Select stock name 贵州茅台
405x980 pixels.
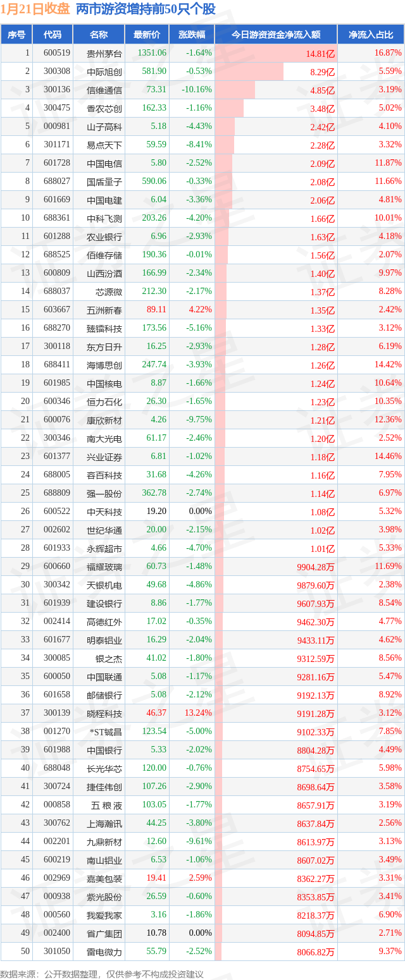[104, 53]
